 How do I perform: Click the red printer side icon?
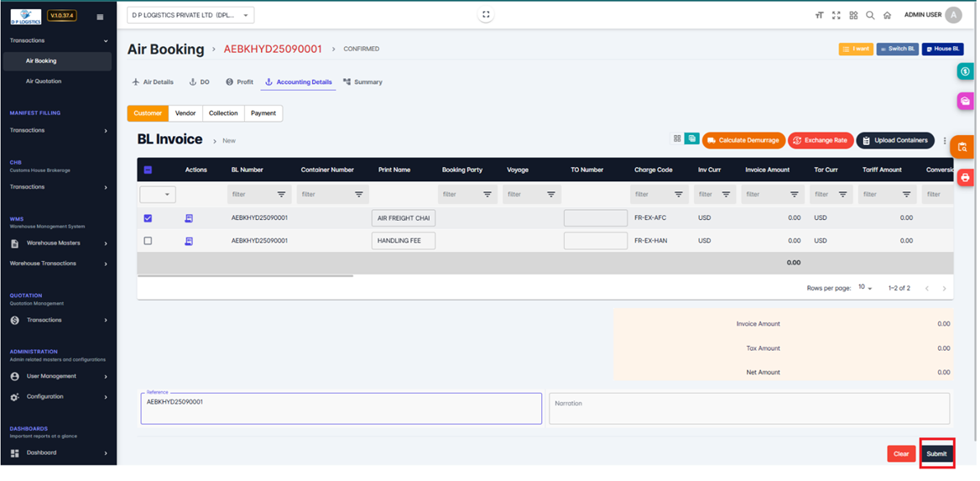(x=965, y=177)
